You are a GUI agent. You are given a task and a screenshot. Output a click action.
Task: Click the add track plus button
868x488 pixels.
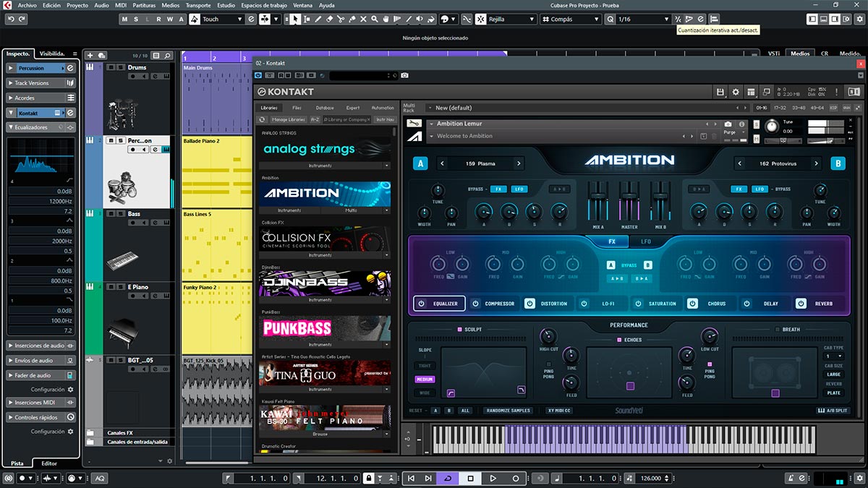pyautogui.click(x=90, y=56)
